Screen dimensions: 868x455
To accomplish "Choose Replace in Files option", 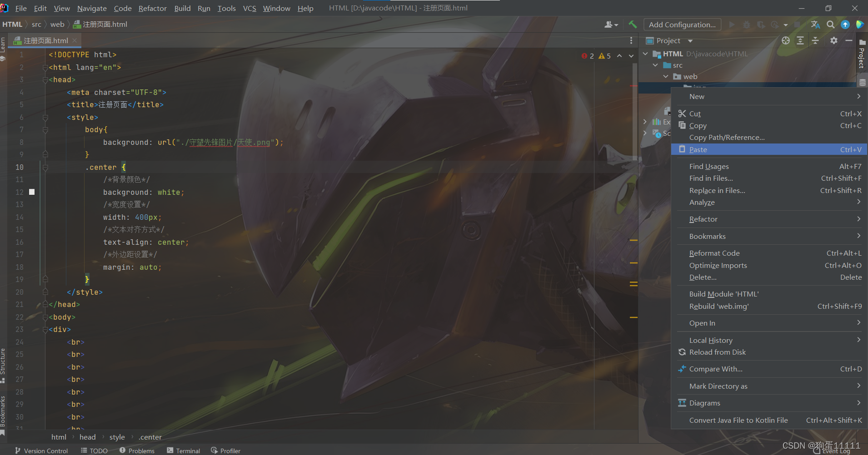I will (769, 190).
